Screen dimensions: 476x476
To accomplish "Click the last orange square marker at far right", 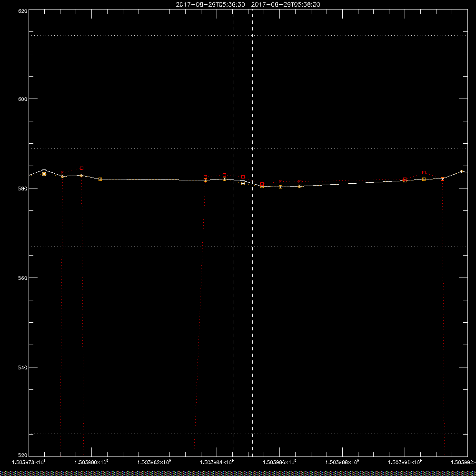I will tap(461, 172).
